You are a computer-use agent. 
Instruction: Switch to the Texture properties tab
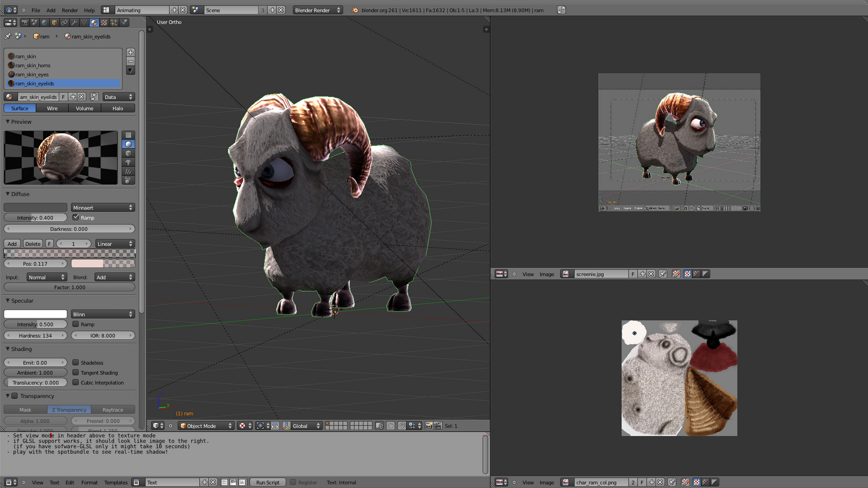103,23
